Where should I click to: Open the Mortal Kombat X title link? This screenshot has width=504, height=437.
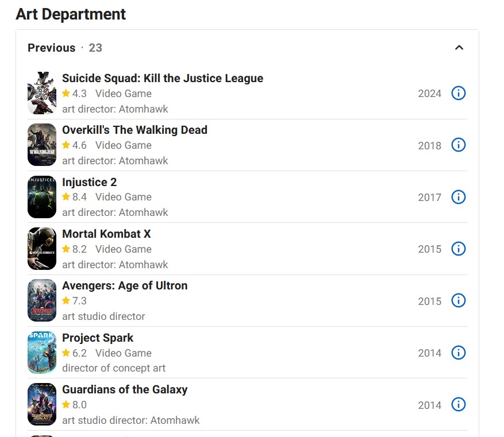coord(106,234)
